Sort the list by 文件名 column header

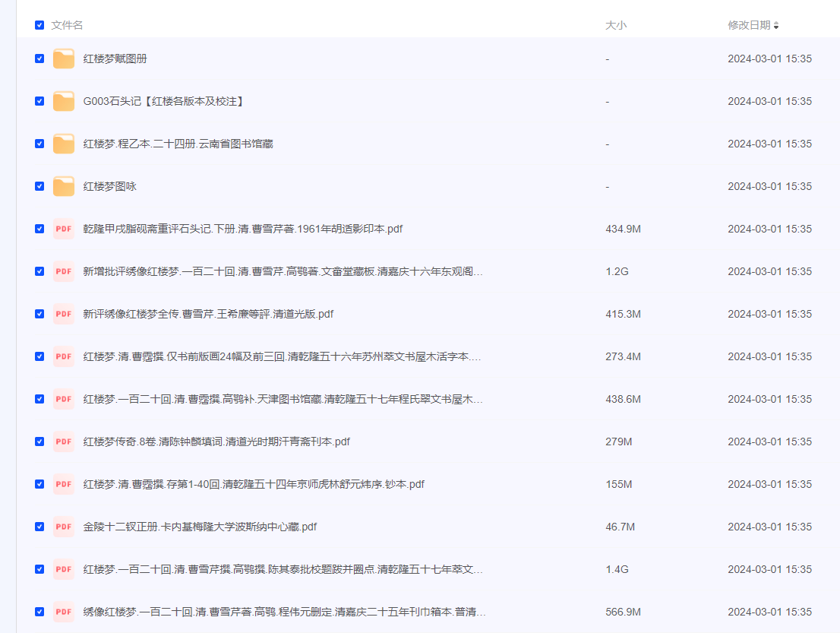tap(67, 25)
